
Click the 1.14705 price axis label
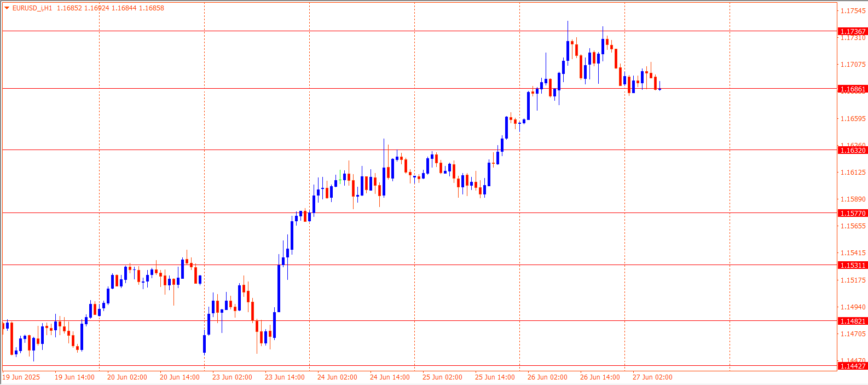coord(853,334)
